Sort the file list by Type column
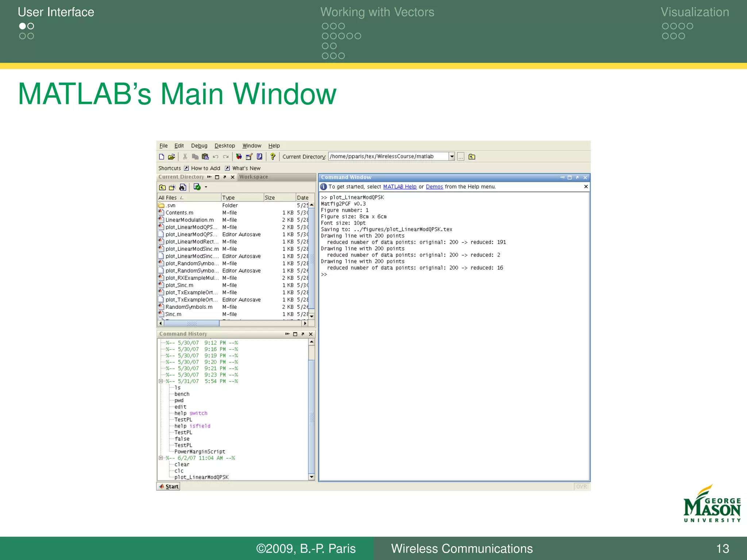 pyautogui.click(x=242, y=198)
